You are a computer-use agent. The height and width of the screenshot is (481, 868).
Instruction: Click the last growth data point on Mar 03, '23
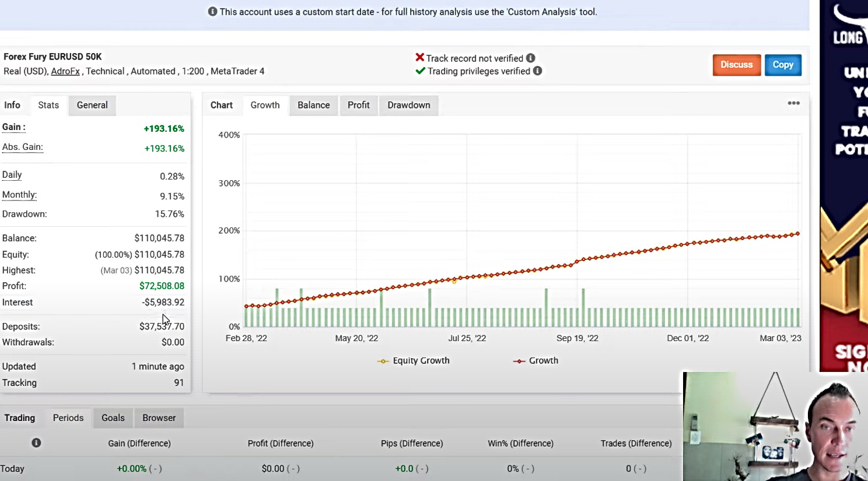pyautogui.click(x=797, y=234)
